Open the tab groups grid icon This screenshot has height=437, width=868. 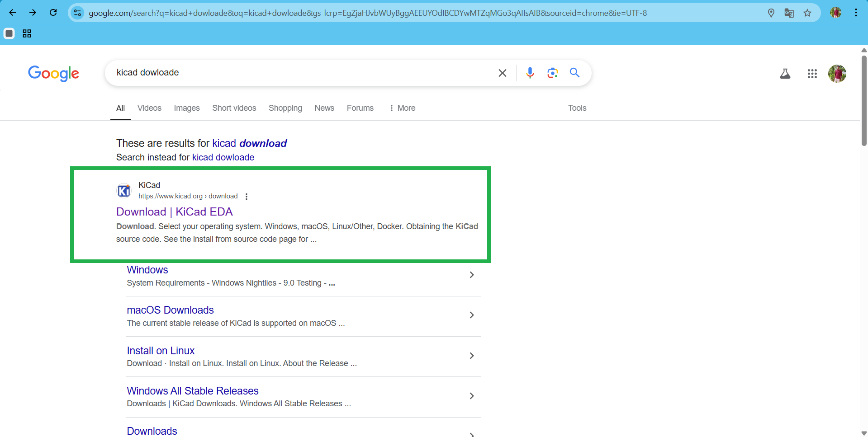point(27,33)
